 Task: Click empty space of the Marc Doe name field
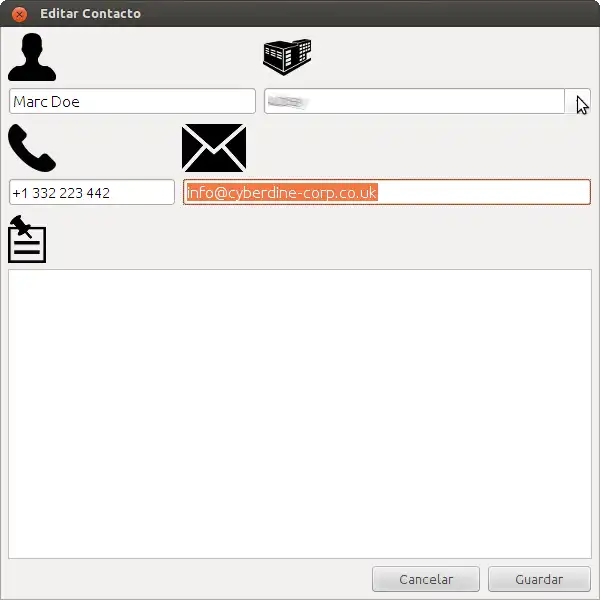166,101
